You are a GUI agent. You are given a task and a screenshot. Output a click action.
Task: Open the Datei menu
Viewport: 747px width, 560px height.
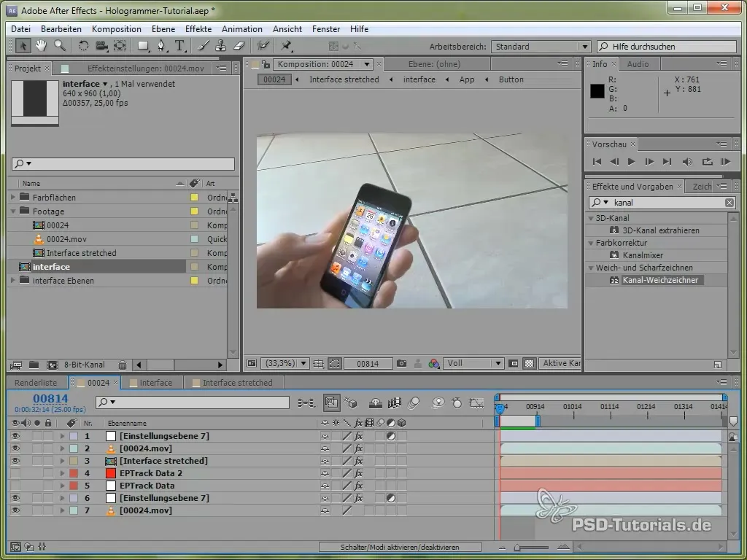coord(20,29)
